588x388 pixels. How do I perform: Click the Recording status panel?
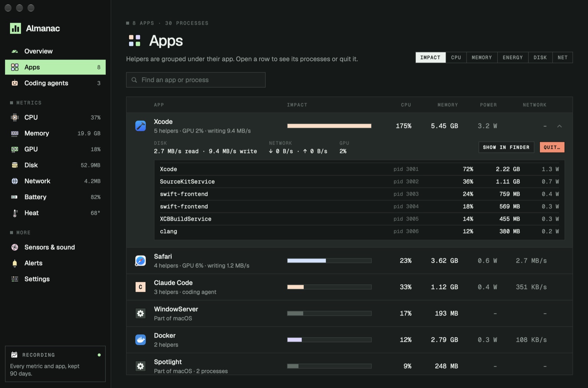click(55, 364)
